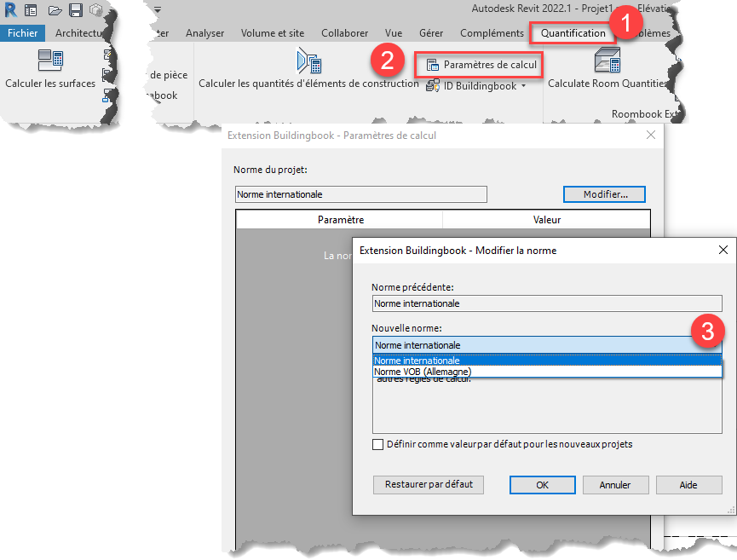Switch to the Quantification ribbon tab
Viewport: 737px width, 560px height.
(573, 33)
